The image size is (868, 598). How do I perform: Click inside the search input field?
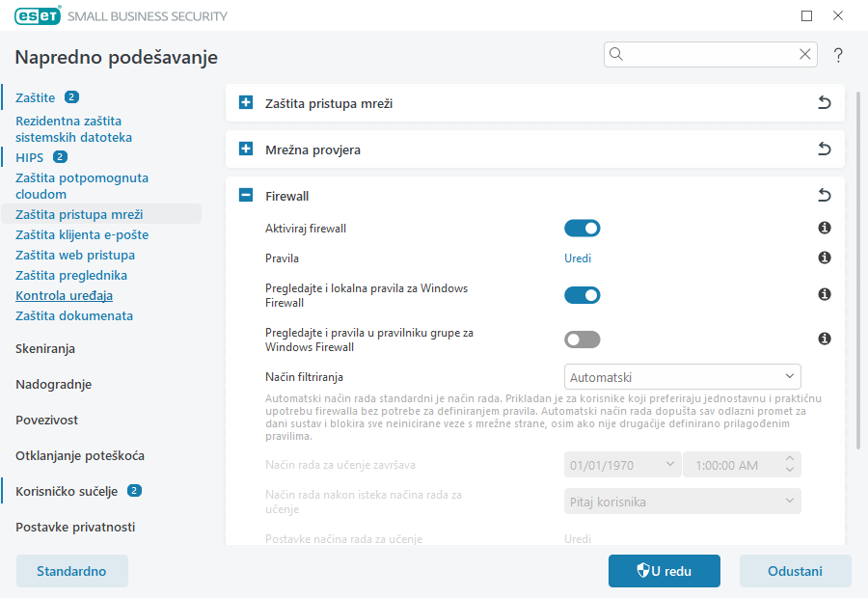click(704, 54)
